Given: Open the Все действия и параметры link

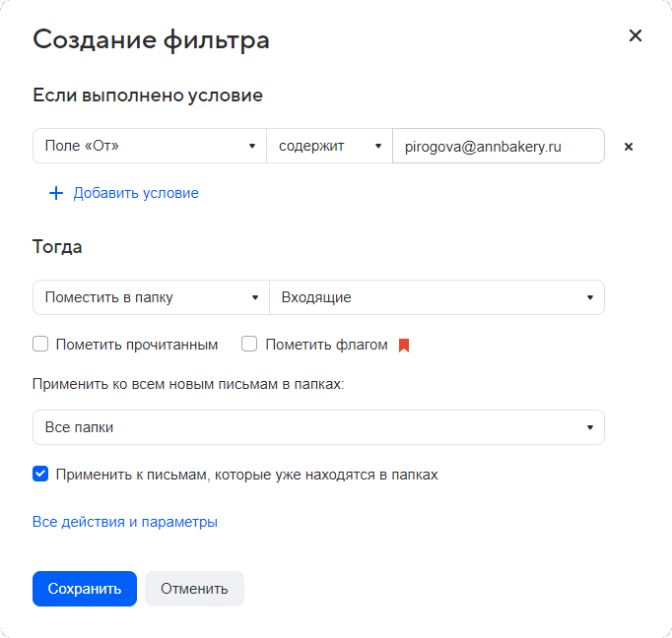Looking at the screenshot, I should pyautogui.click(x=125, y=522).
